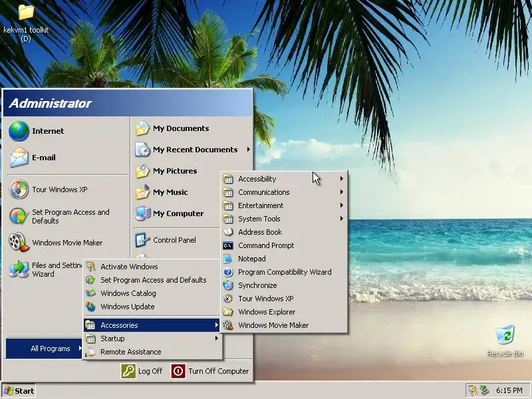This screenshot has width=532, height=399.
Task: Expand My Recent Documents arrow
Action: [x=249, y=149]
